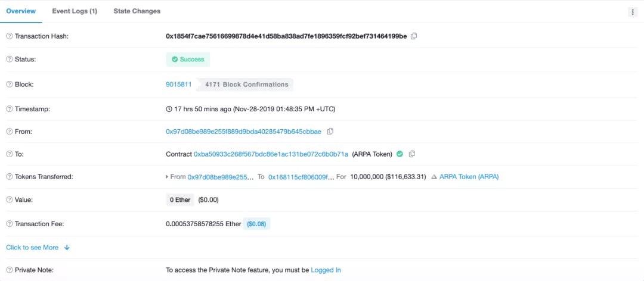Click the help icon beside Transaction Hash
The width and height of the screenshot is (644, 281).
[x=9, y=36]
